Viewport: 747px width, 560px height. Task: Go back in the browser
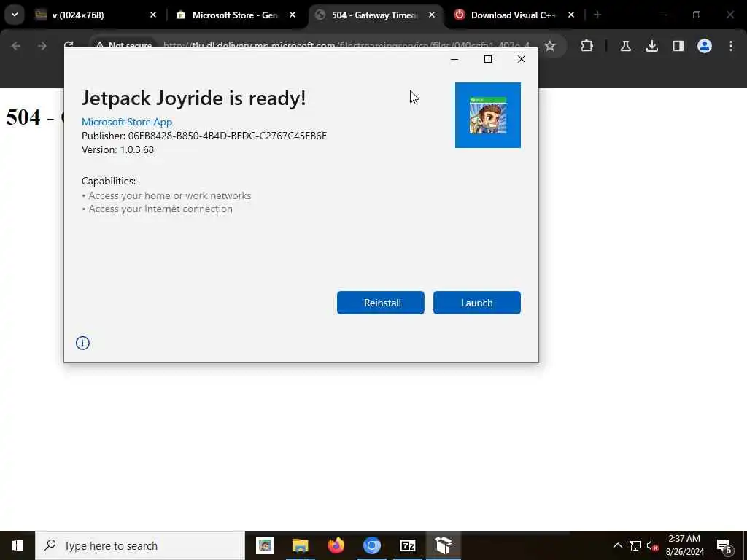16,46
